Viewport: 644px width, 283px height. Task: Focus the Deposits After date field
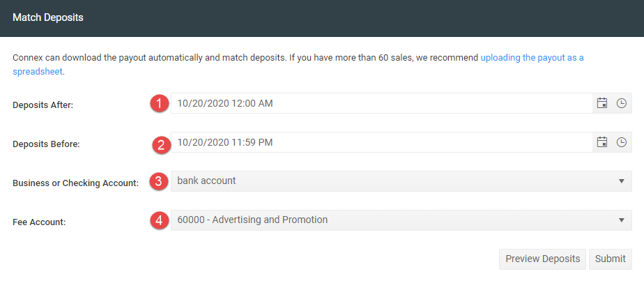pos(381,103)
